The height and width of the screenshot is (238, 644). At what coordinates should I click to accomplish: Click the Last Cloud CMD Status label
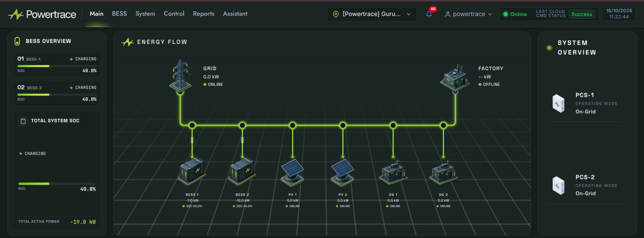551,14
